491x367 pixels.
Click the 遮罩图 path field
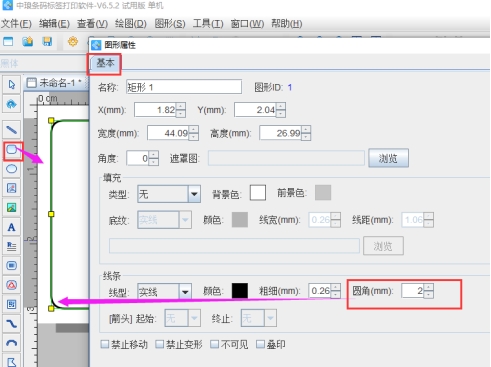[286, 158]
